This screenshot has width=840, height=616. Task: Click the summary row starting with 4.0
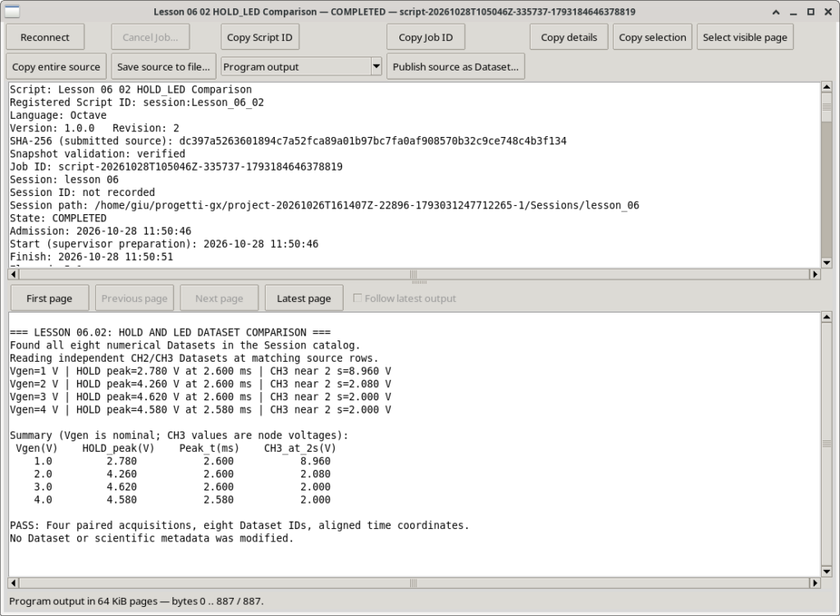(182, 500)
